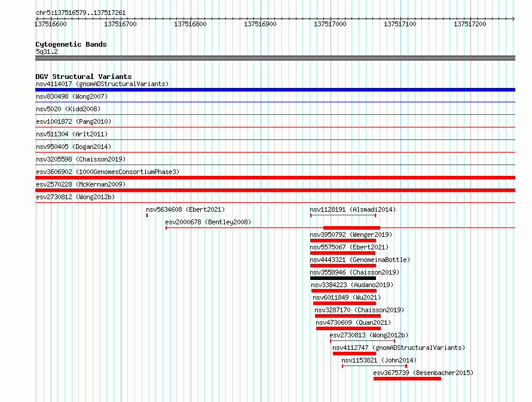This screenshot has height=402, width=532.
Task: Select the red nsv4112747 variant bar
Action: click(x=354, y=354)
